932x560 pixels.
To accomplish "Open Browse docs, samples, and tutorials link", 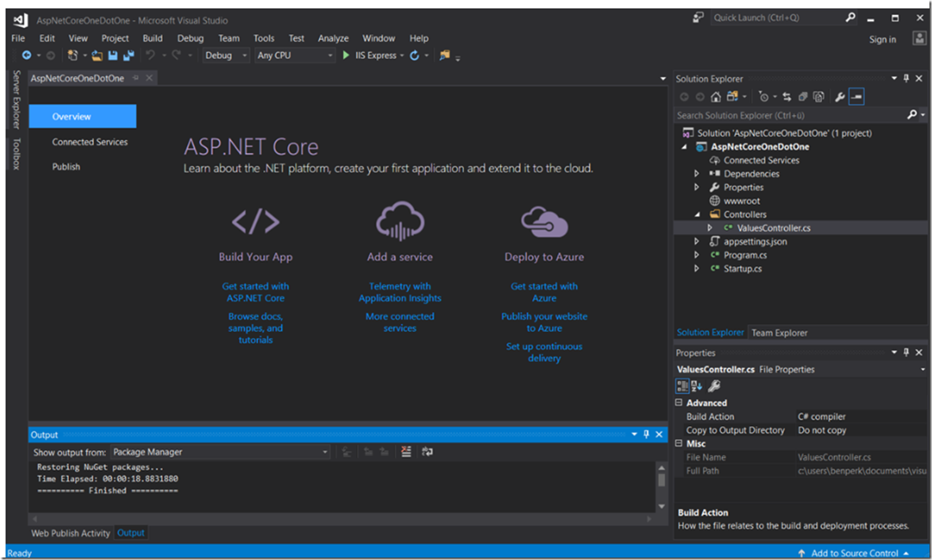I will tap(255, 328).
